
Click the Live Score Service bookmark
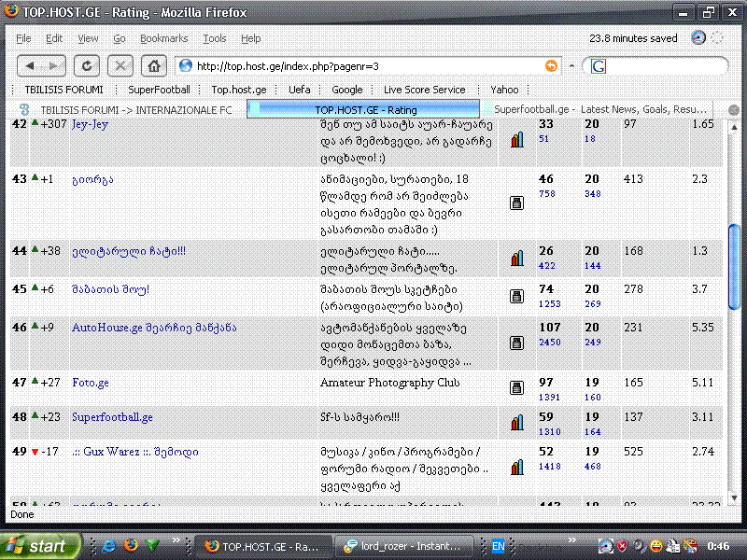coord(424,90)
